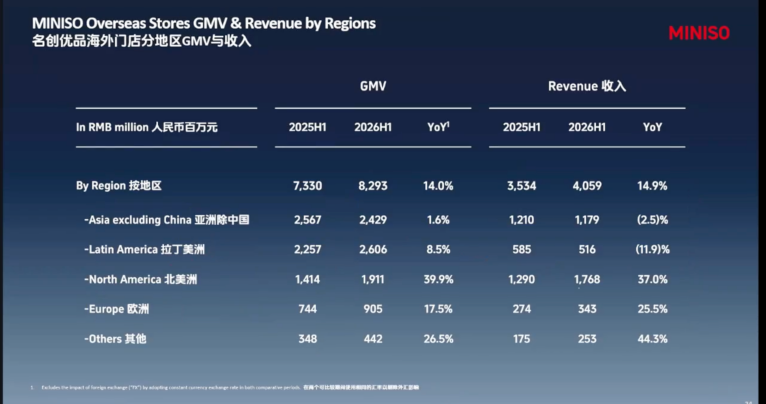This screenshot has width=766, height=404.
Task: Click the Others revenue YoY 44.3% cell
Action: (x=652, y=339)
